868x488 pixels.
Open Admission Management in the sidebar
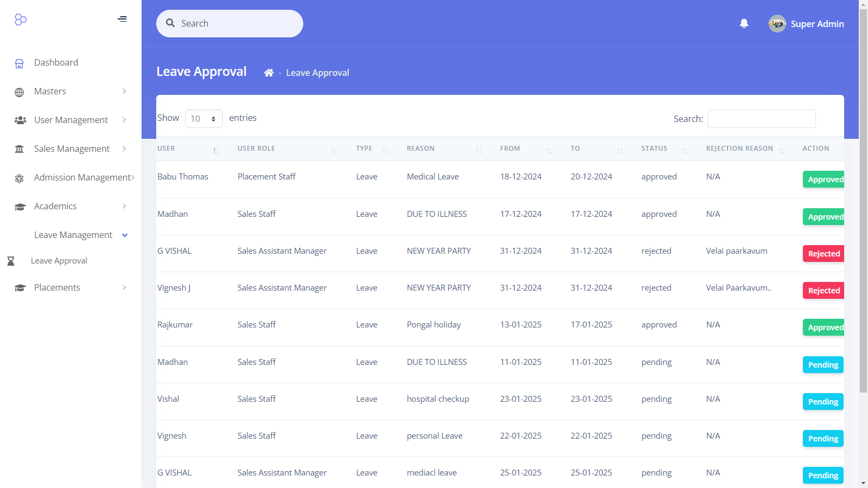coord(81,177)
